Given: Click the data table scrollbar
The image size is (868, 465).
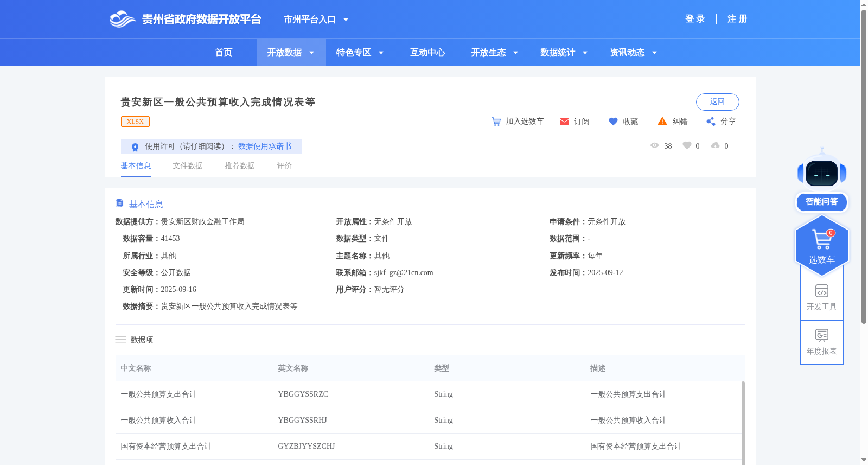Looking at the screenshot, I should pyautogui.click(x=743, y=423).
